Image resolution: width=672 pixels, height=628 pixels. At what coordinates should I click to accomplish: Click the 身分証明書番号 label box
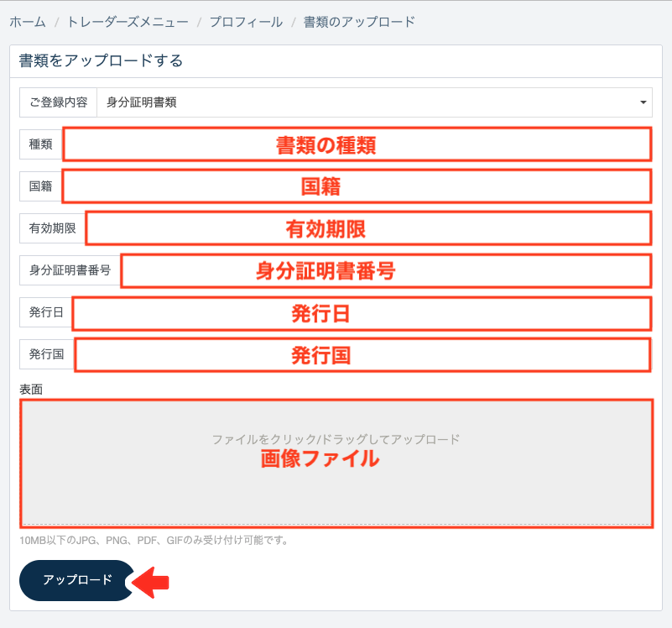click(70, 270)
